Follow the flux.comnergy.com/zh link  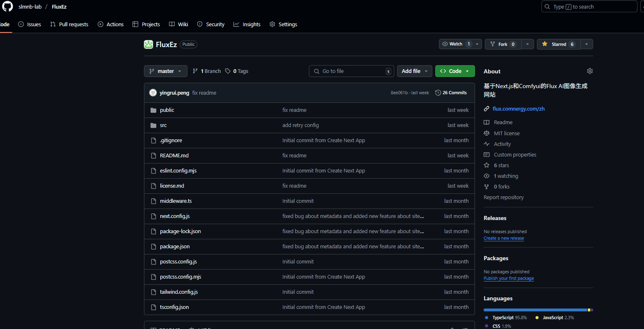[x=518, y=109]
